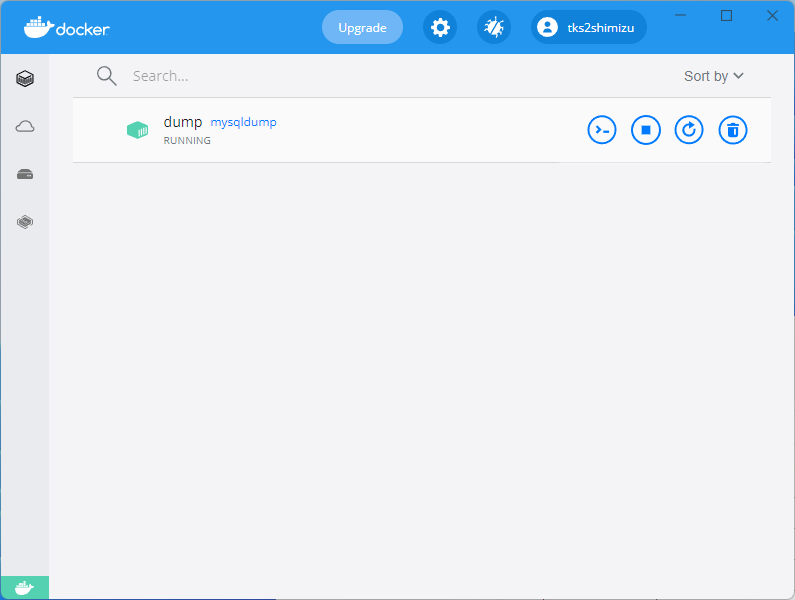The image size is (795, 600).
Task: Click the RUNNING status text
Action: [x=187, y=140]
